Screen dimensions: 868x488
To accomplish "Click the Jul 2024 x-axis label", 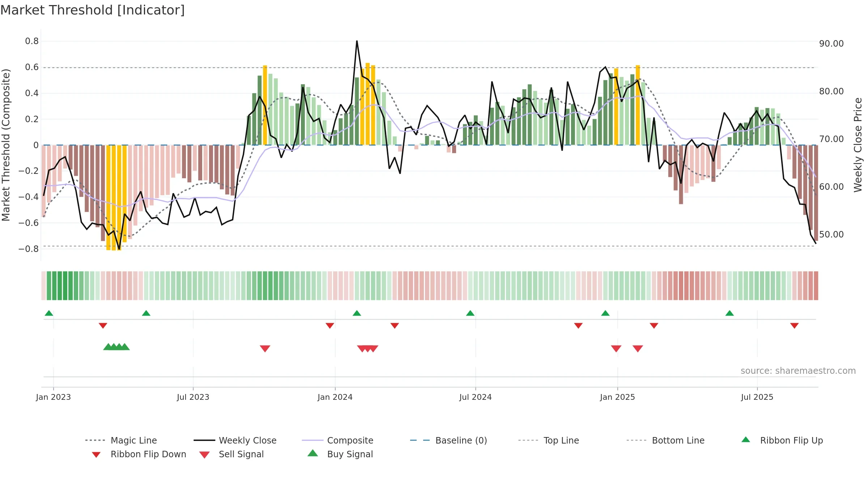I will [x=476, y=397].
